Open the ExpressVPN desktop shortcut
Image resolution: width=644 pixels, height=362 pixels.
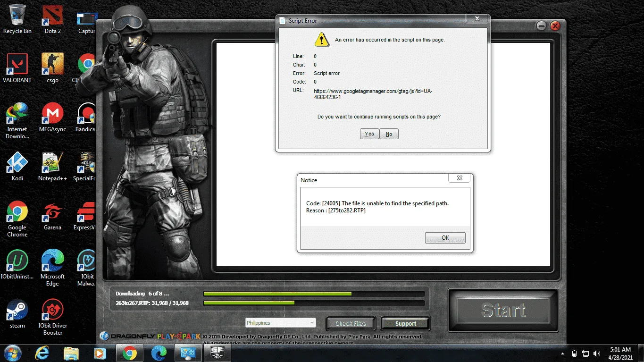pyautogui.click(x=85, y=215)
